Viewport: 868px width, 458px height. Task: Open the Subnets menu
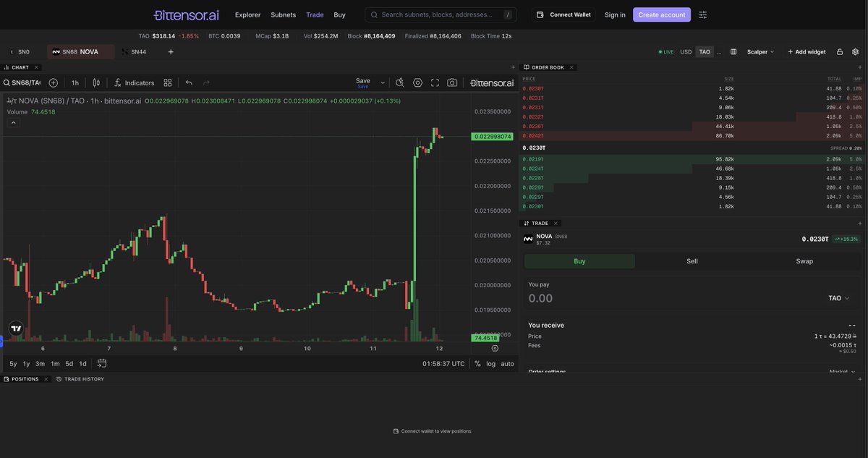pyautogui.click(x=283, y=14)
